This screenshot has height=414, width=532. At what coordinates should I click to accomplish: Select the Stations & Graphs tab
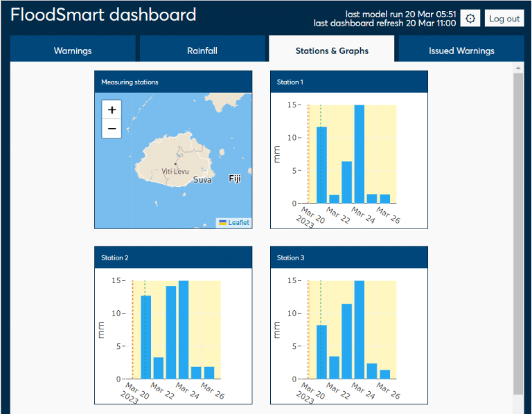point(332,51)
